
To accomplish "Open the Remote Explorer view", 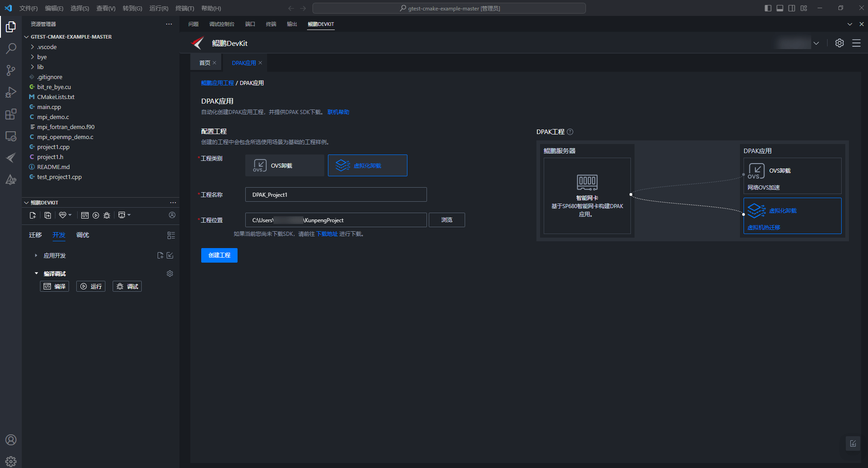I will [11, 136].
